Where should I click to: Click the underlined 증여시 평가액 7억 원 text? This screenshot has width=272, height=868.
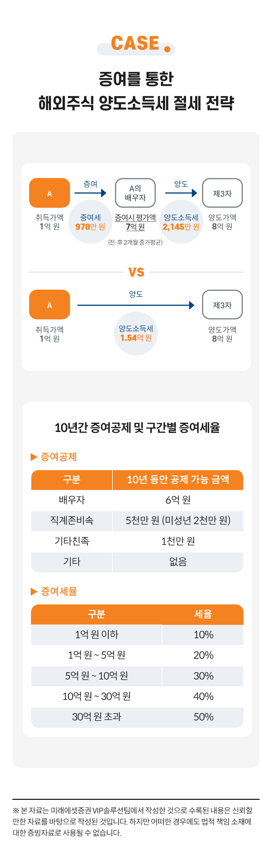135,222
